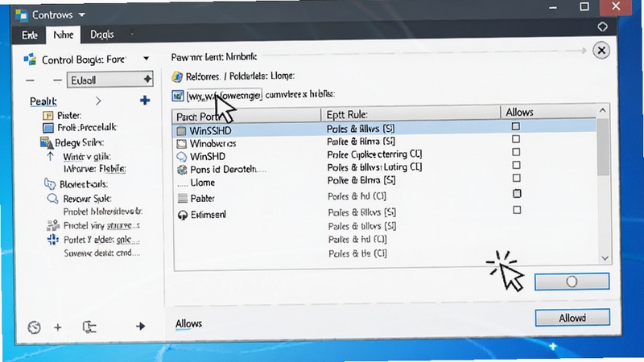Screen dimensions: 644x362
Task: Enable Allows checkbox for Winobwcras
Action: click(516, 139)
